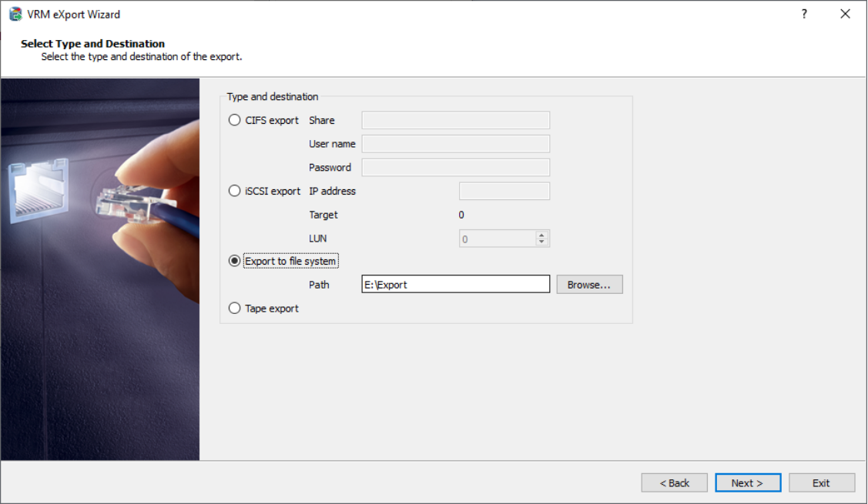Click the Path label
This screenshot has height=504, width=868.
click(319, 285)
